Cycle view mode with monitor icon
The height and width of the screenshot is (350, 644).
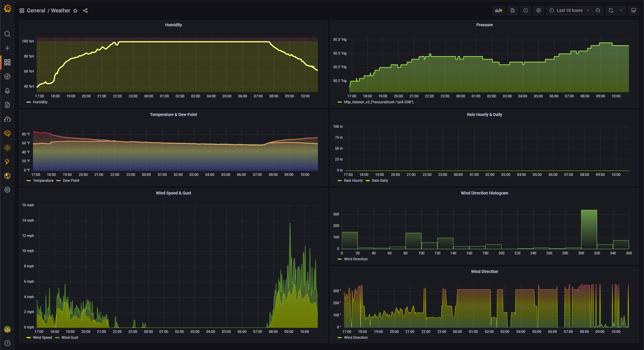click(633, 10)
